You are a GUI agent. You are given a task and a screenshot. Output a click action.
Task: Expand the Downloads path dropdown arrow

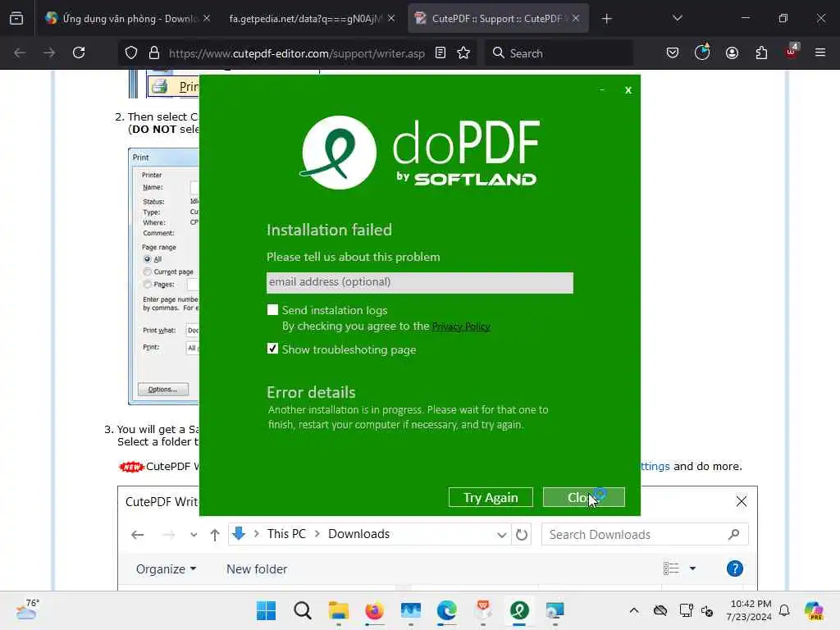501,535
